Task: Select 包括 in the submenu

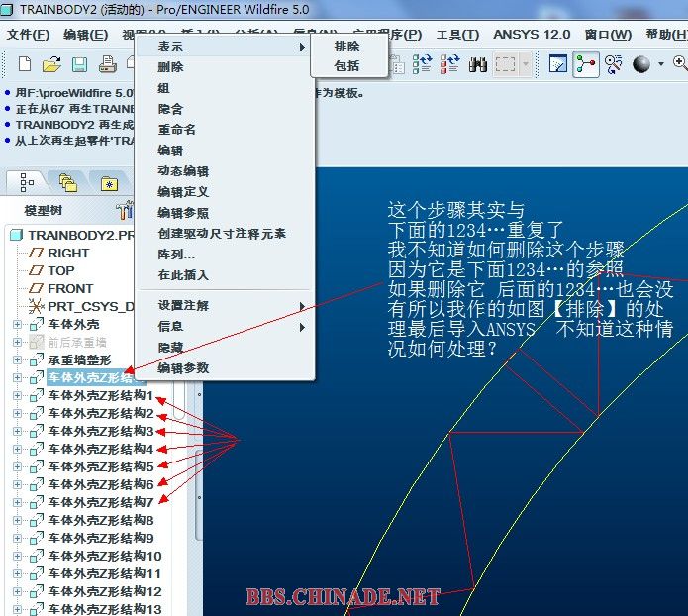Action: (347, 66)
